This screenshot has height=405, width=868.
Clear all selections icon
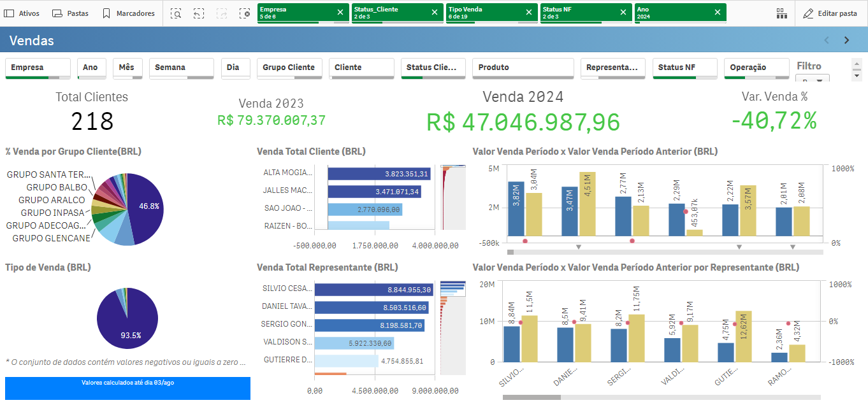point(245,13)
